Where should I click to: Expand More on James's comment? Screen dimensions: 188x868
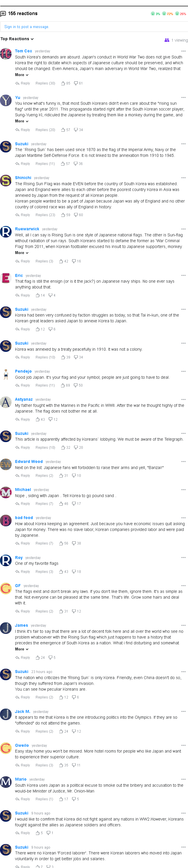22,649
